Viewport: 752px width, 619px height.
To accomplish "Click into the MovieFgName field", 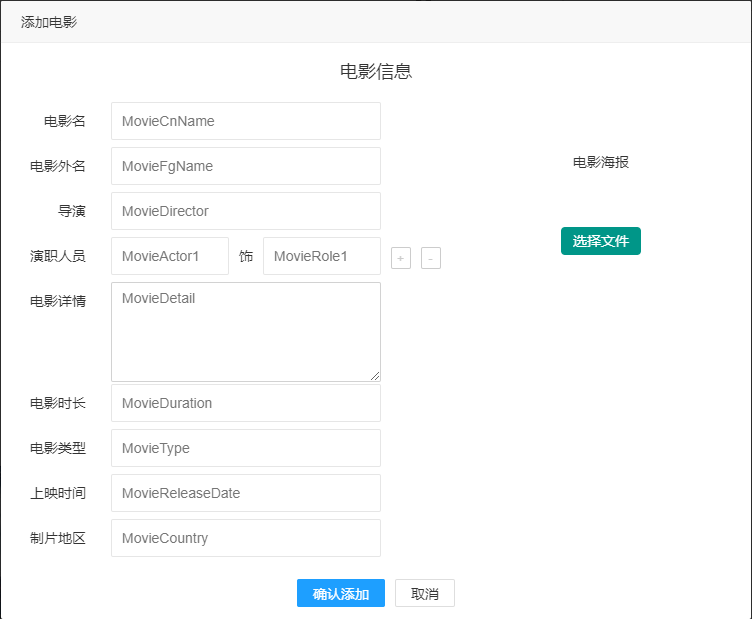I will pyautogui.click(x=246, y=166).
